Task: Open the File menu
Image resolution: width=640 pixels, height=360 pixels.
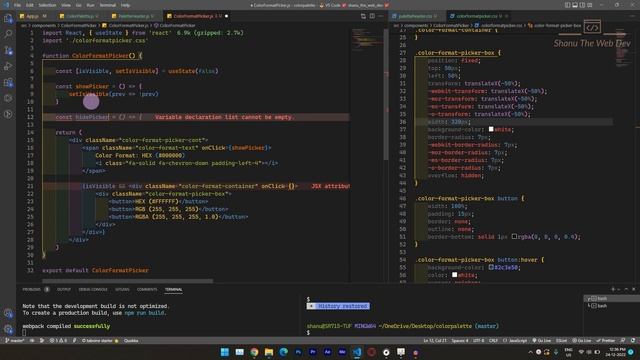Action: [17, 5]
